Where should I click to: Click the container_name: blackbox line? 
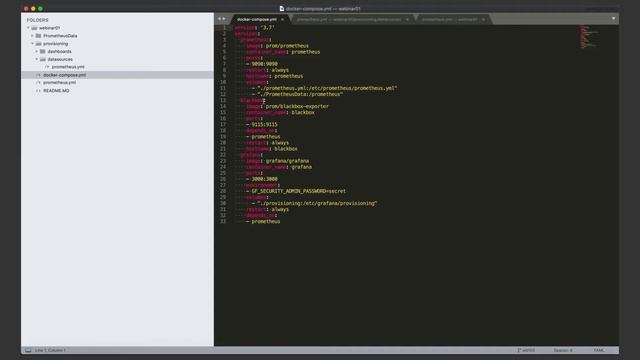pyautogui.click(x=280, y=112)
